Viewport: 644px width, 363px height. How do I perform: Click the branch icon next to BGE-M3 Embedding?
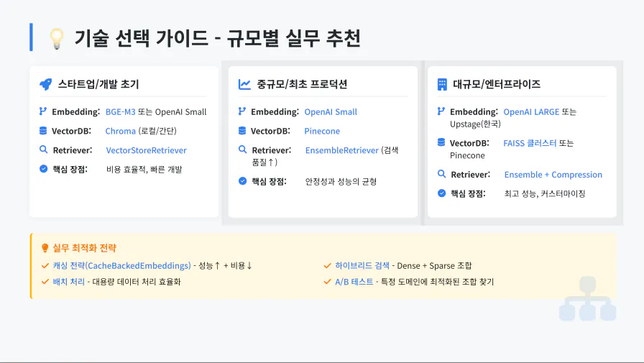(x=42, y=111)
